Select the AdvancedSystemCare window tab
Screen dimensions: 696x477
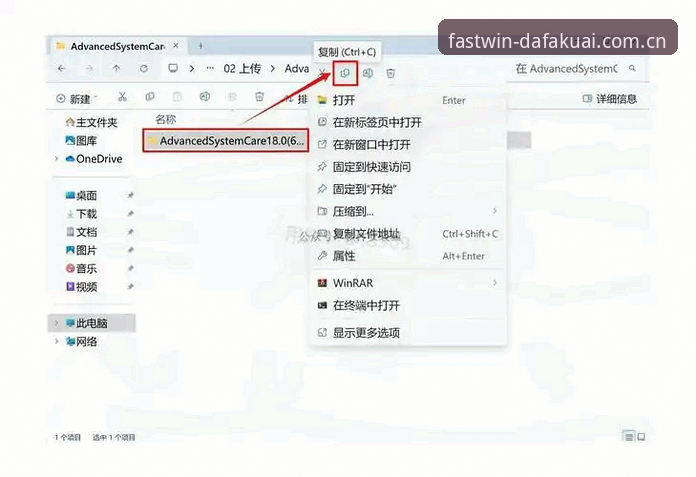[117, 46]
